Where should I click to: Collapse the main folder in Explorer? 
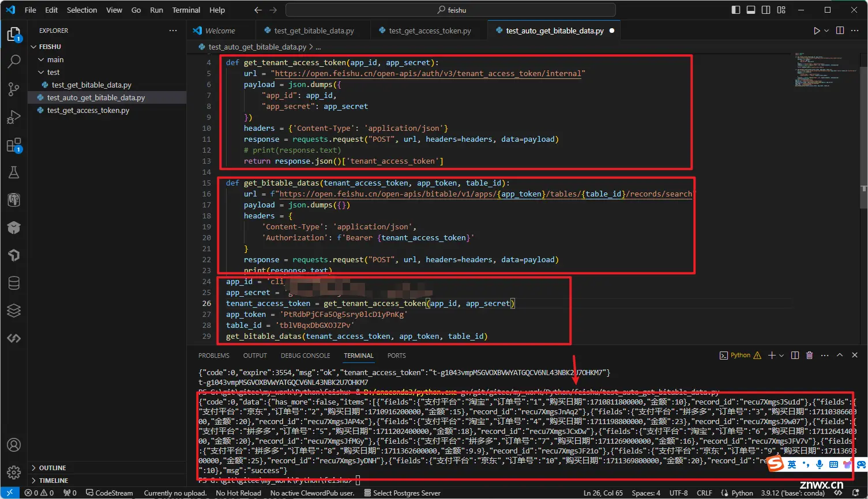point(55,59)
